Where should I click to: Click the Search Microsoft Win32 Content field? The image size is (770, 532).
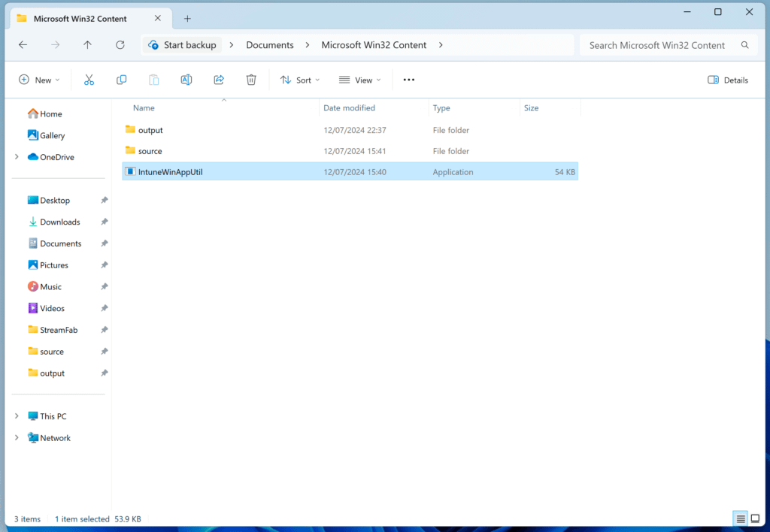pyautogui.click(x=656, y=45)
